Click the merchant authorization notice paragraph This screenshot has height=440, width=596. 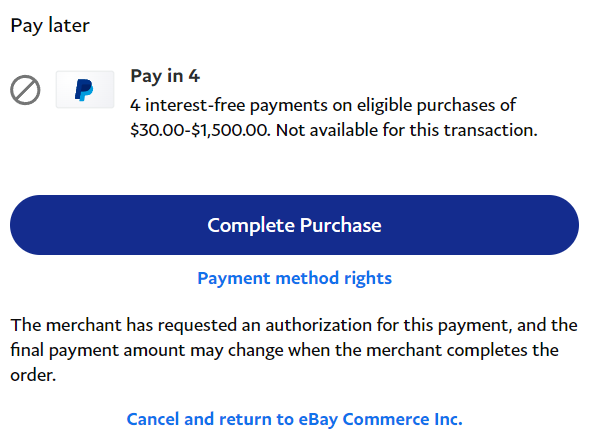coord(294,350)
